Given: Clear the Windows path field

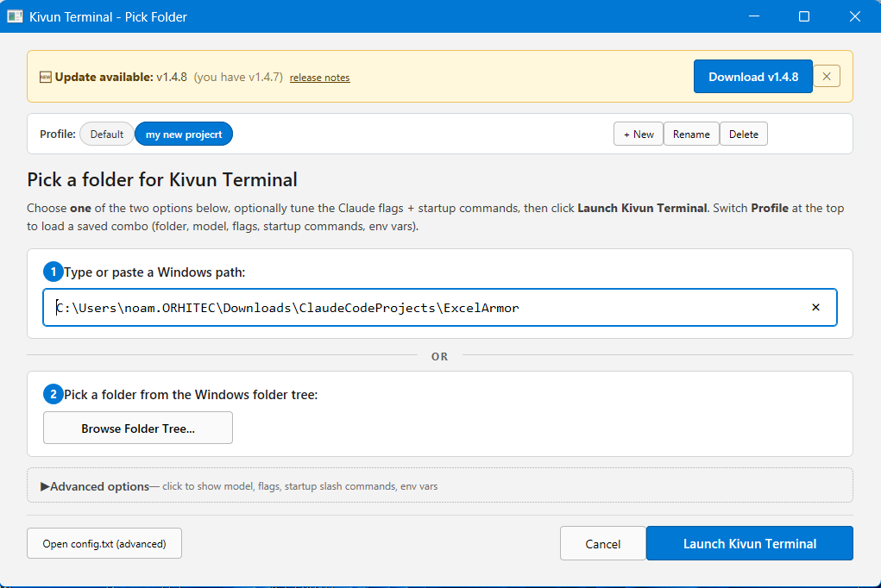Looking at the screenshot, I should 815,307.
